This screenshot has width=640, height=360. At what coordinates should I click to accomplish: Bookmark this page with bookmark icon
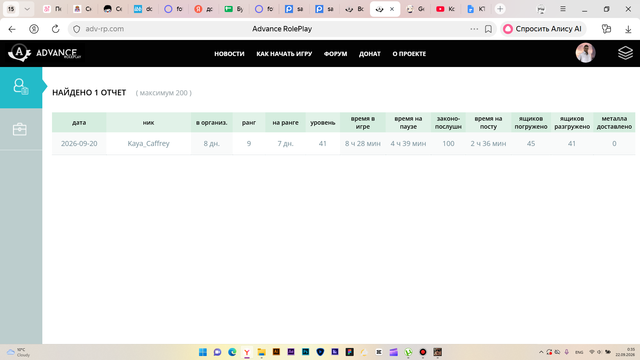point(488,29)
